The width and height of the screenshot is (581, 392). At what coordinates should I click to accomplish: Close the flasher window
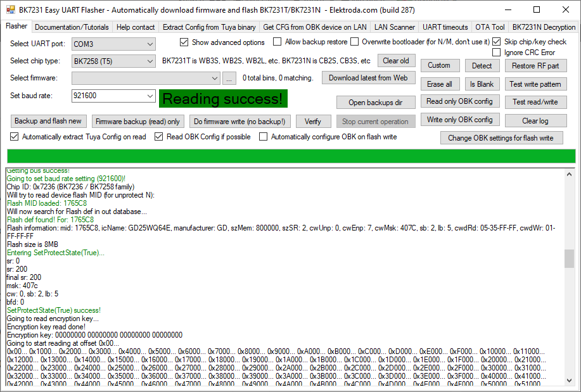coord(565,10)
